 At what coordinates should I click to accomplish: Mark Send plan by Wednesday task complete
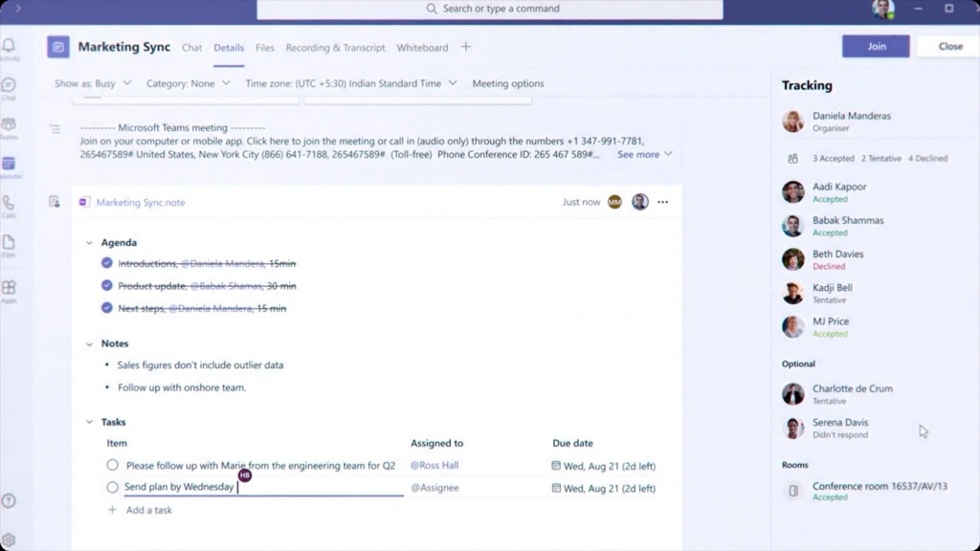(112, 487)
